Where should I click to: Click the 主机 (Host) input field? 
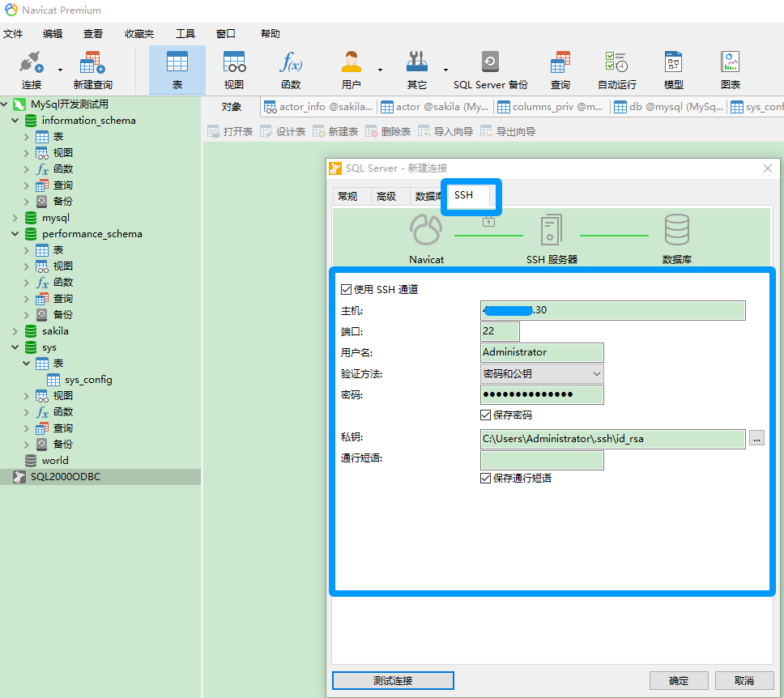coord(612,310)
